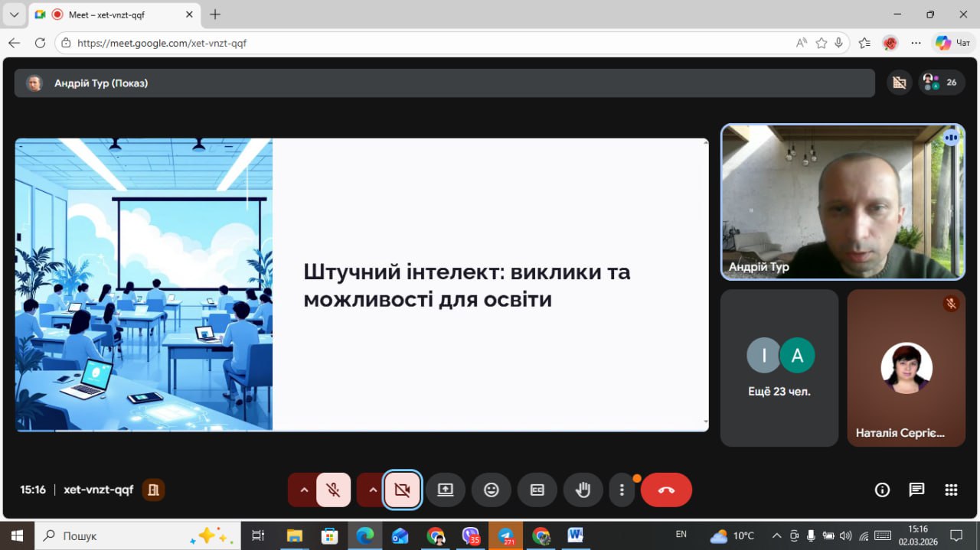The height and width of the screenshot is (550, 980).
Task: Unmute the microphone
Action: pyautogui.click(x=333, y=490)
